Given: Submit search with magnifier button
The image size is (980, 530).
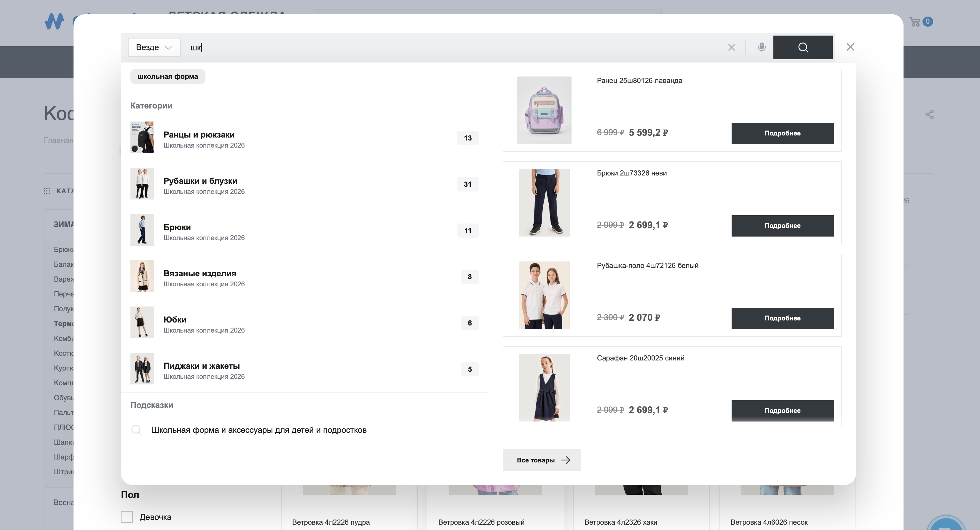Looking at the screenshot, I should coord(803,47).
